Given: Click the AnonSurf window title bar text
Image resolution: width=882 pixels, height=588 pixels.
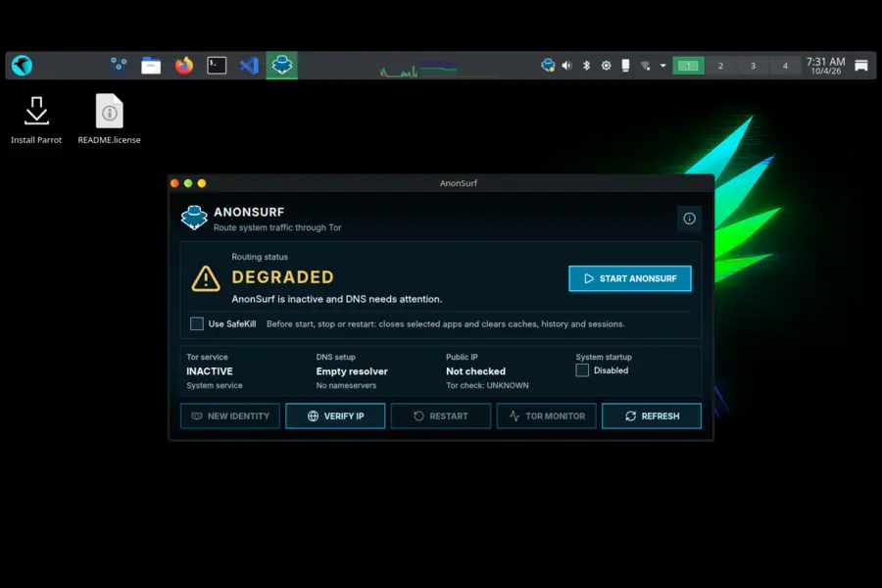Looking at the screenshot, I should (459, 183).
